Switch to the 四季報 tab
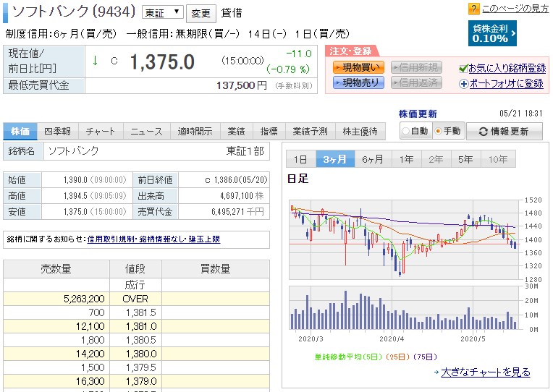The height and width of the screenshot is (392, 553). point(57,132)
